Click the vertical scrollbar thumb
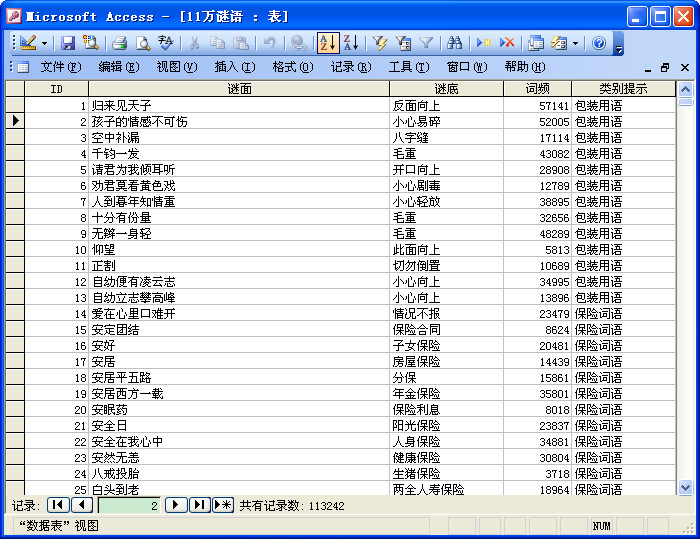Image resolution: width=700 pixels, height=539 pixels. point(685,102)
